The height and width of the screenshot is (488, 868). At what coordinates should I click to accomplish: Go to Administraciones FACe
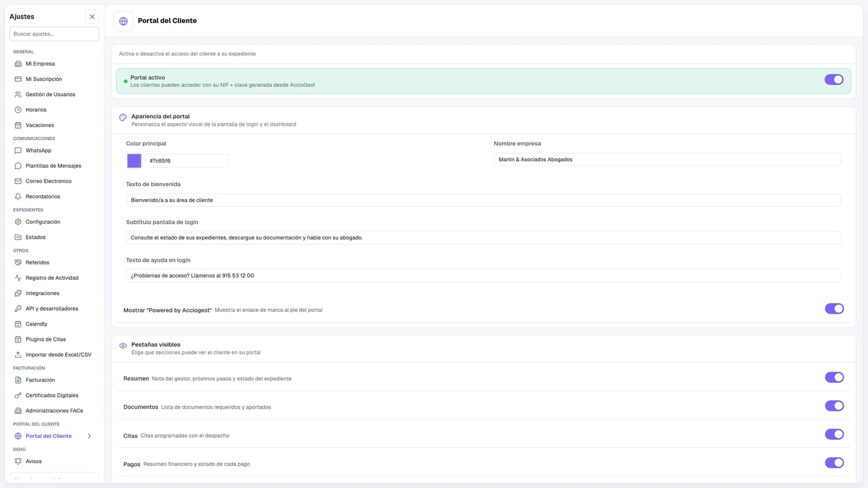pyautogui.click(x=54, y=411)
